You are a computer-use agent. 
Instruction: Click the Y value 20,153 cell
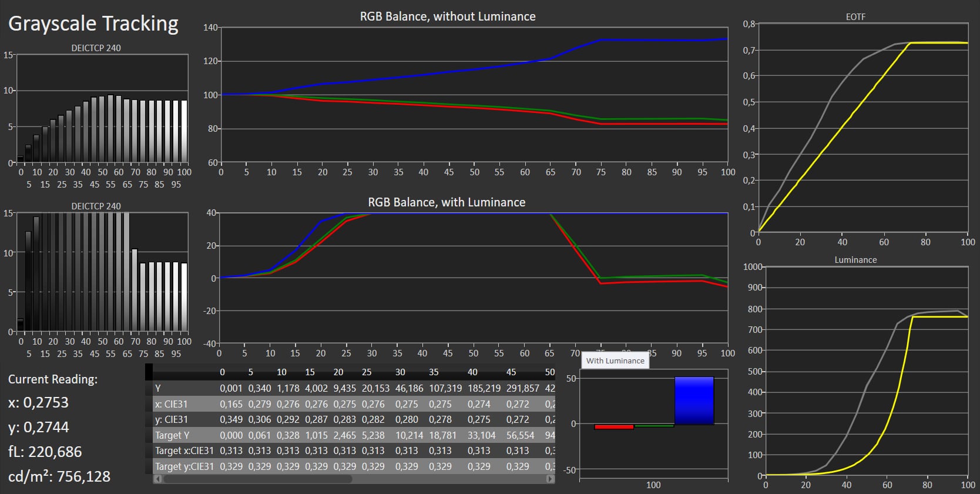pos(375,388)
